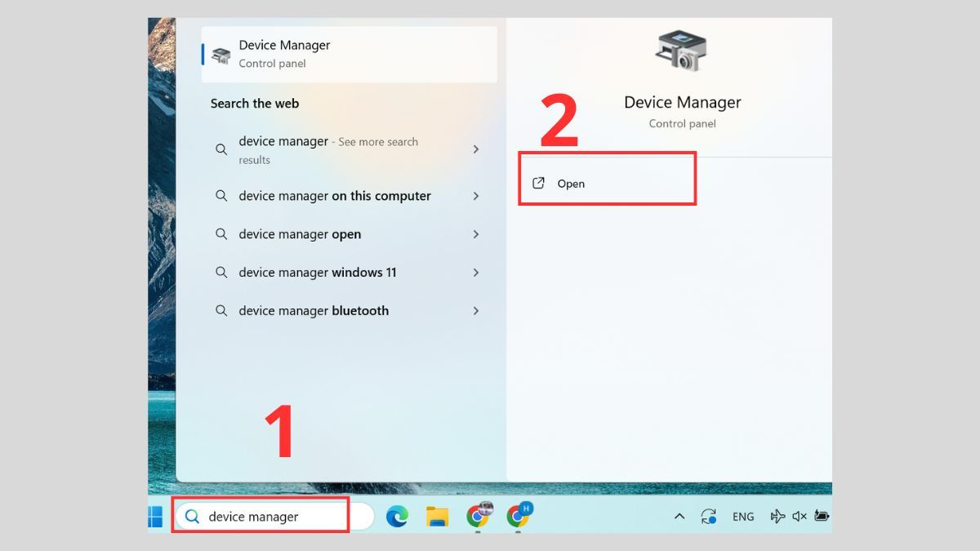This screenshot has height=551, width=980.
Task: Click the magnifying glass in the search box
Action: tap(192, 516)
